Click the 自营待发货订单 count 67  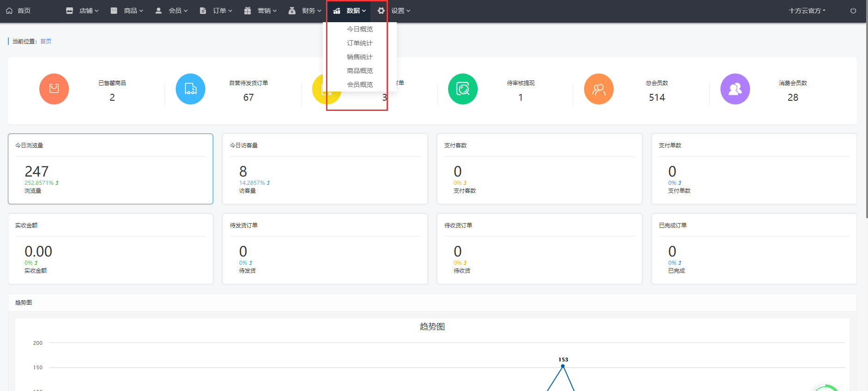pos(248,98)
